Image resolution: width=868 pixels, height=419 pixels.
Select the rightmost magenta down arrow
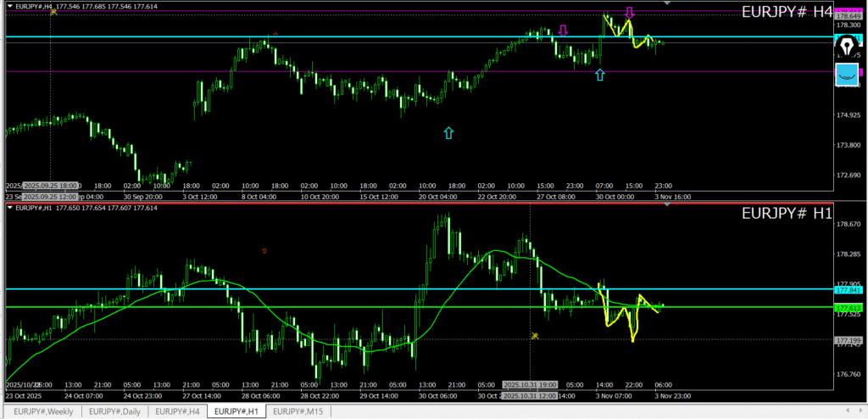click(x=629, y=13)
